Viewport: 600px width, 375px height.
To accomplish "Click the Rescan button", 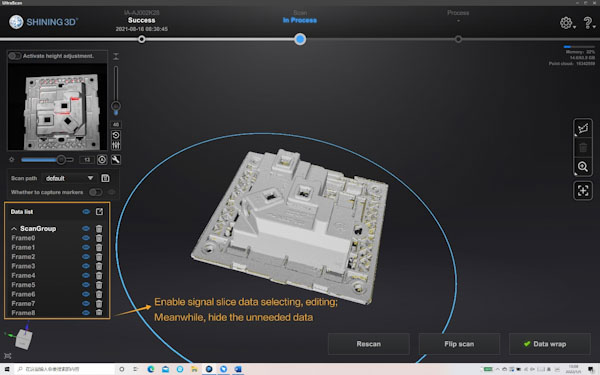I will (368, 344).
